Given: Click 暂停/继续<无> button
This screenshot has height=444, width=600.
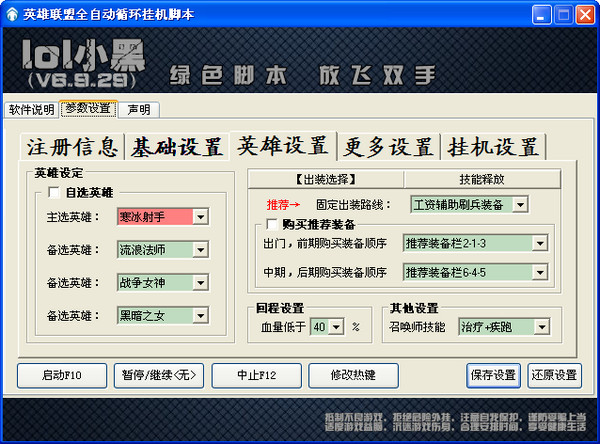Looking at the screenshot, I should [159, 375].
